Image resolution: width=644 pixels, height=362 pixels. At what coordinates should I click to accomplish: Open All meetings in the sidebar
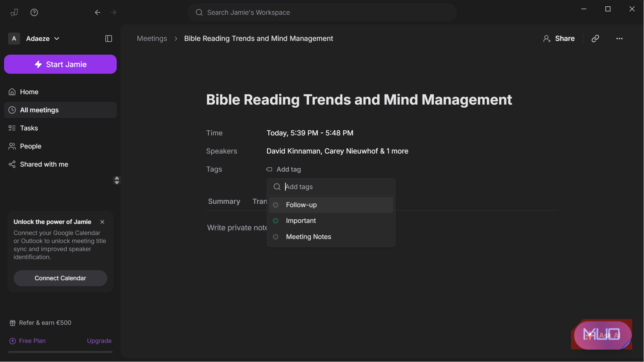pos(60,110)
